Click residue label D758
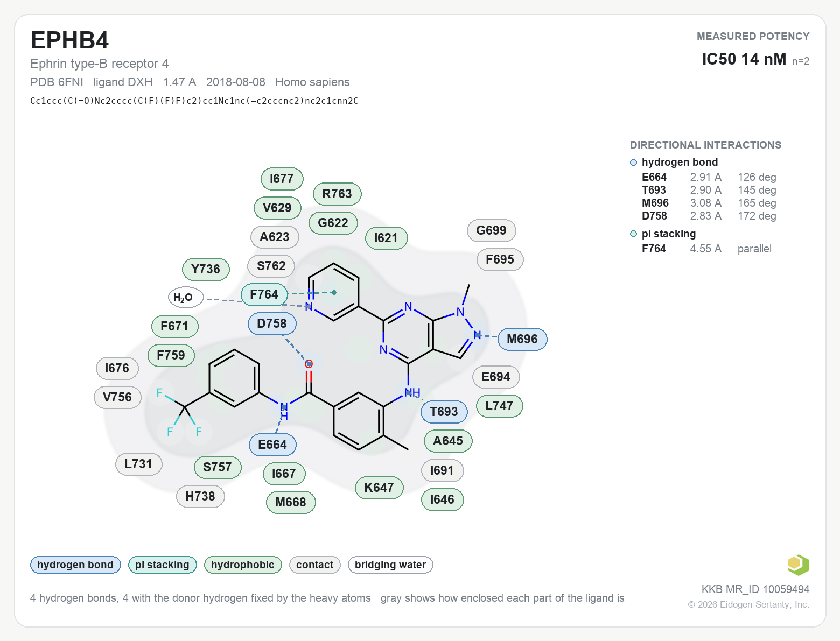This screenshot has width=840, height=641. point(272,323)
